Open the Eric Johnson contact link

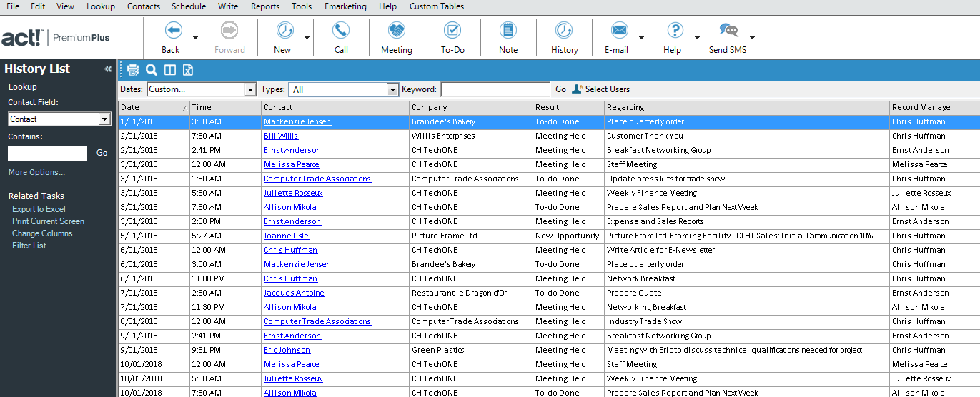point(287,350)
